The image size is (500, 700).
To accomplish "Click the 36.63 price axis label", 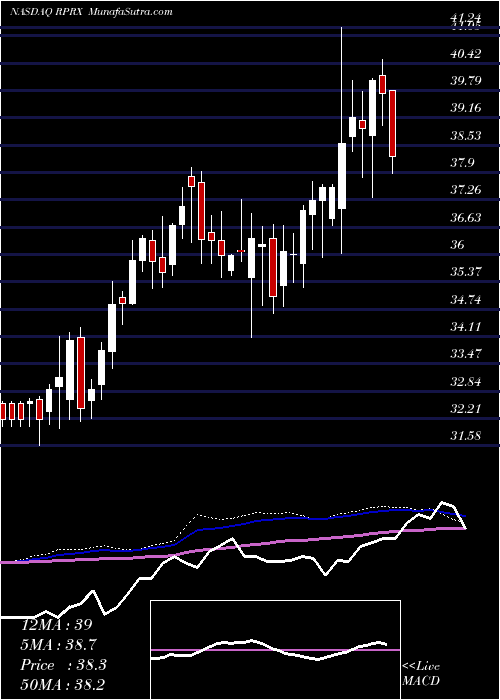I will click(466, 217).
